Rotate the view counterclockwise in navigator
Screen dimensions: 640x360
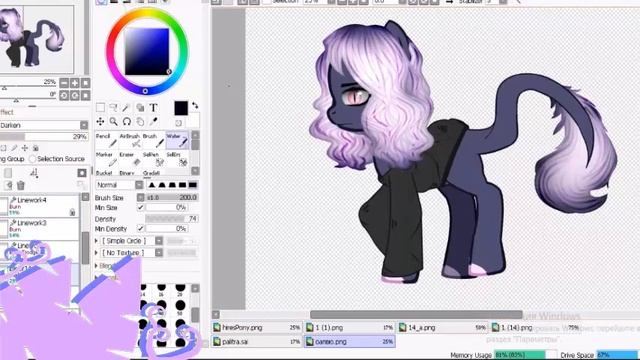64,96
